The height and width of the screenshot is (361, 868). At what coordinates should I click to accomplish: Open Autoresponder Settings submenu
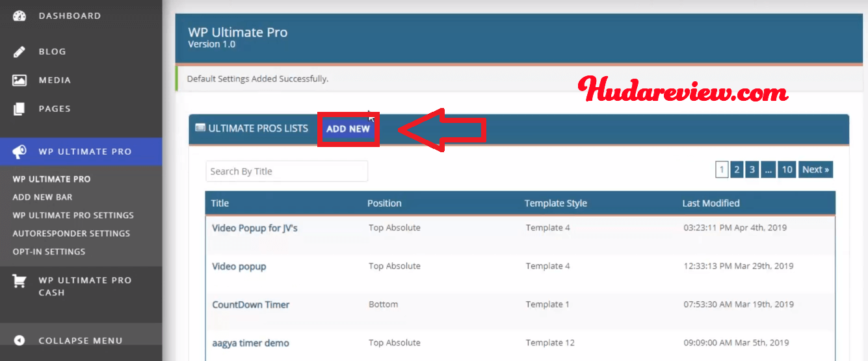(71, 234)
